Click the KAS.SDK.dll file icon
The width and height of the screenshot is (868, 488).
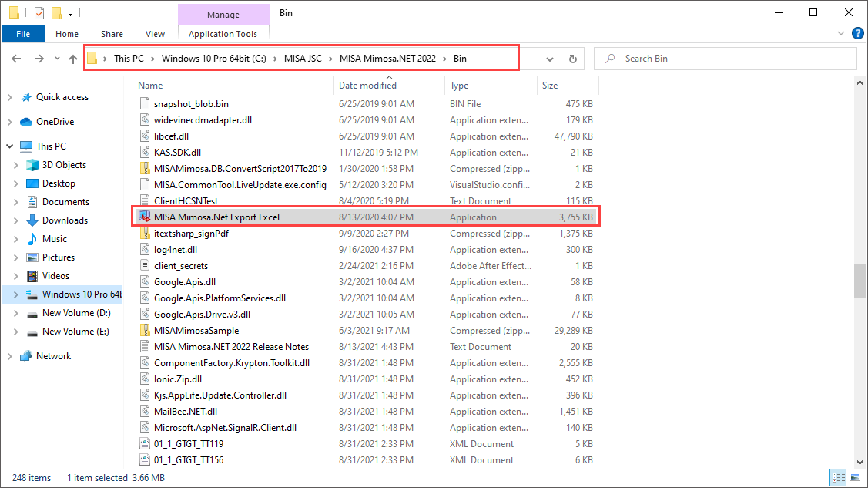click(145, 153)
